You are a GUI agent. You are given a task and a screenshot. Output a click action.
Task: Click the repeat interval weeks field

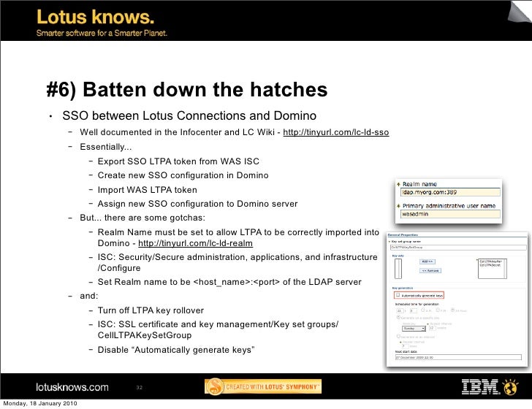(x=433, y=328)
